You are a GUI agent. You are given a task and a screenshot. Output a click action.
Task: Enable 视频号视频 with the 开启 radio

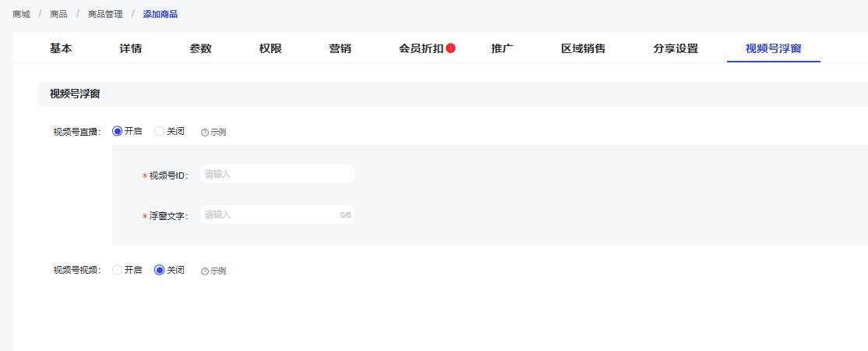click(118, 270)
